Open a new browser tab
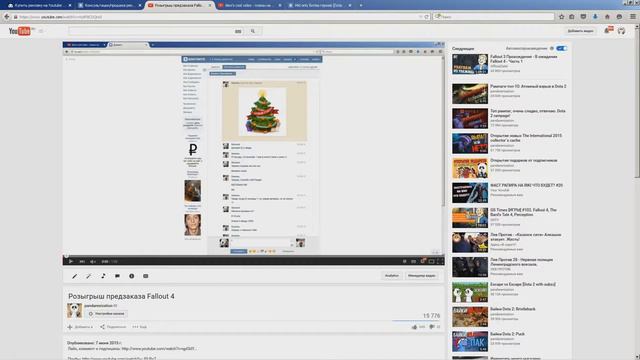 pyautogui.click(x=361, y=5)
